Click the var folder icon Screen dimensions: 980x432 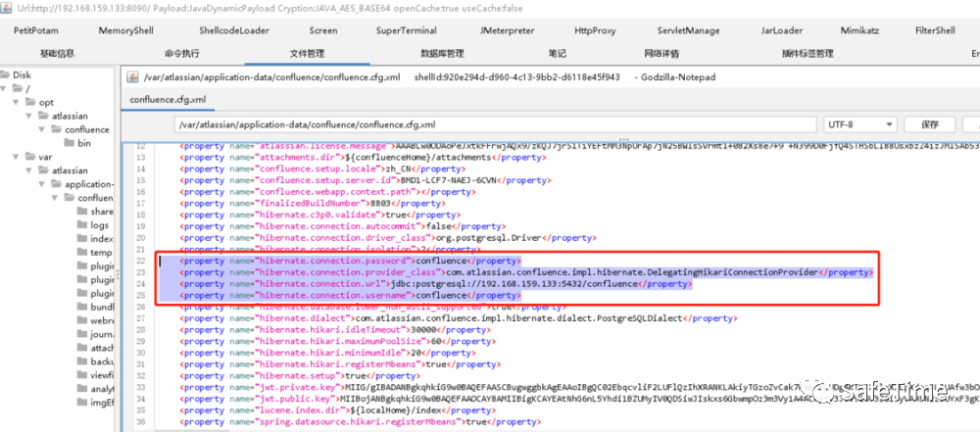point(32,157)
